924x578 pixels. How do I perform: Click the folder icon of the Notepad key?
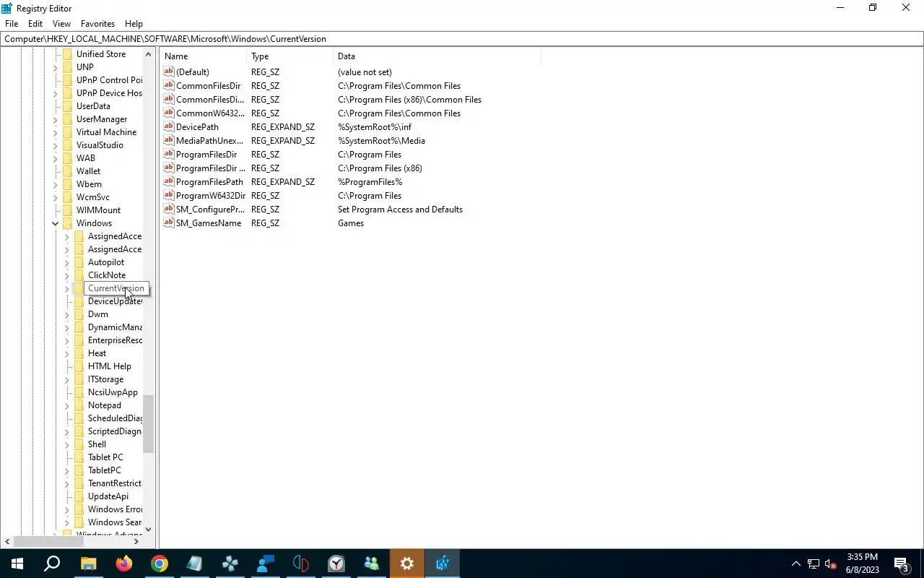[79, 405]
